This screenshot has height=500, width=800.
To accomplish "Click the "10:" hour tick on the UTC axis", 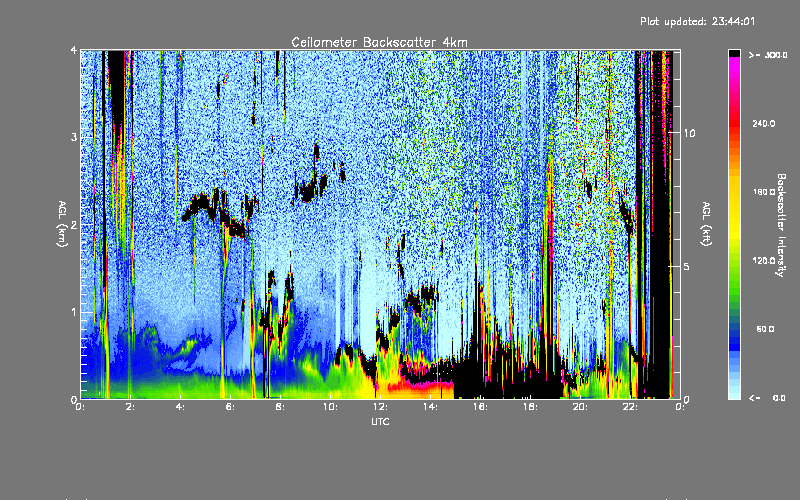I will click(330, 407).
